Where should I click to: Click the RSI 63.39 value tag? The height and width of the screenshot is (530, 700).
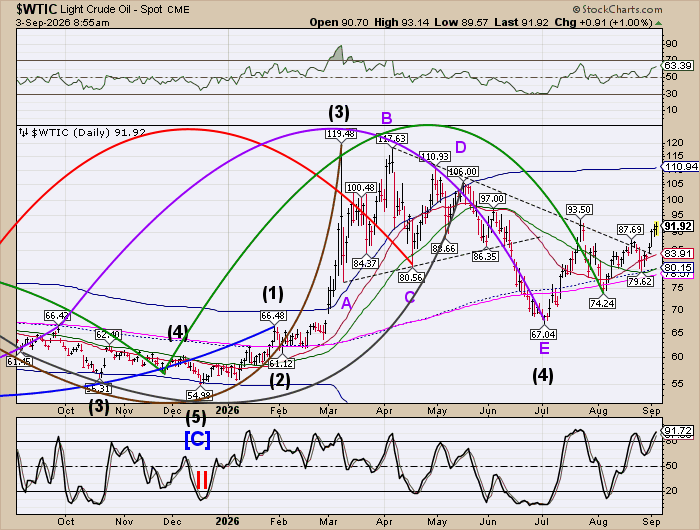coord(678,66)
